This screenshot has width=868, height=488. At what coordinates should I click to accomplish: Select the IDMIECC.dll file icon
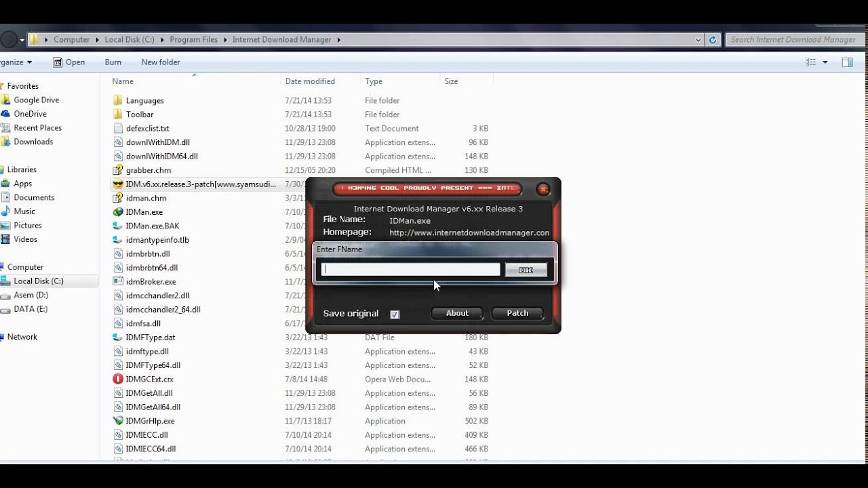pyautogui.click(x=118, y=435)
